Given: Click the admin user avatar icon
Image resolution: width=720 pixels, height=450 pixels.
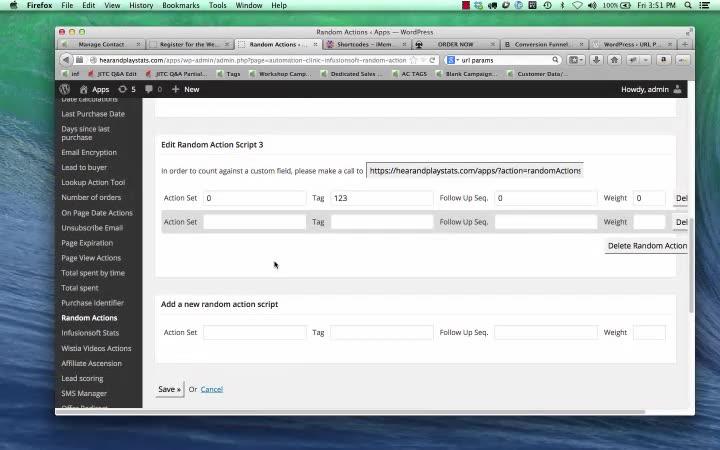Looking at the screenshot, I should [x=677, y=89].
